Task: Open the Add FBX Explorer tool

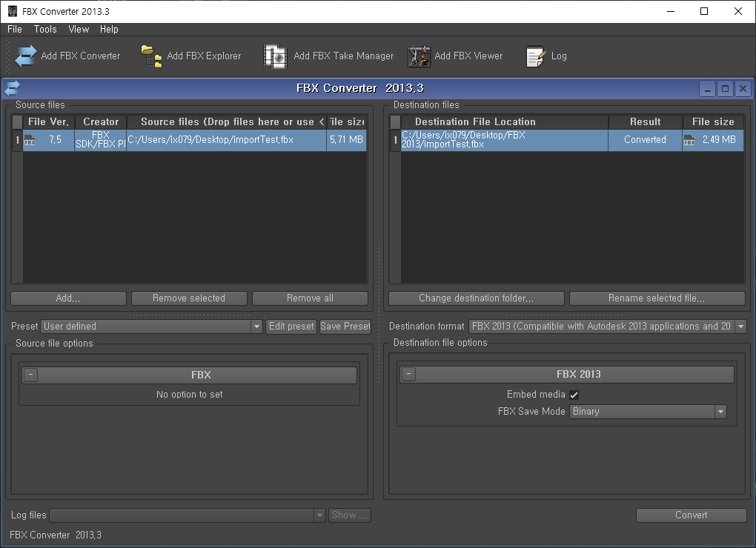Action: pyautogui.click(x=152, y=56)
